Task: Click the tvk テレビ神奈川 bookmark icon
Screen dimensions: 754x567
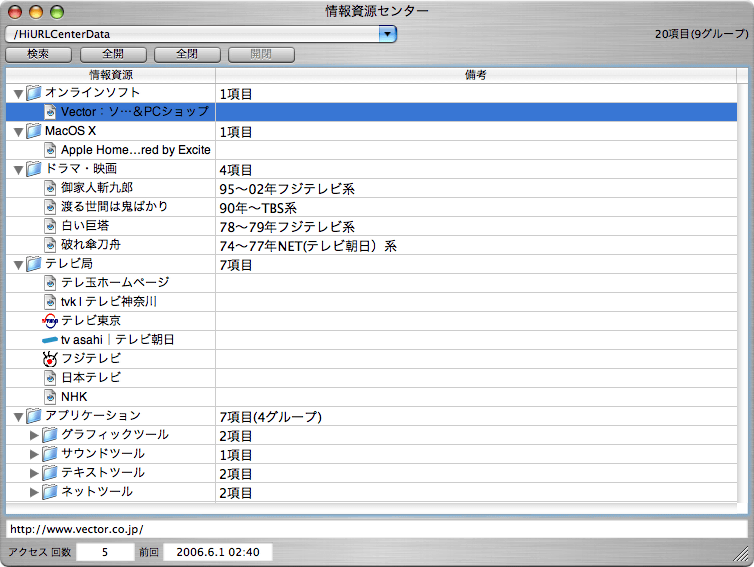Action: (x=50, y=302)
